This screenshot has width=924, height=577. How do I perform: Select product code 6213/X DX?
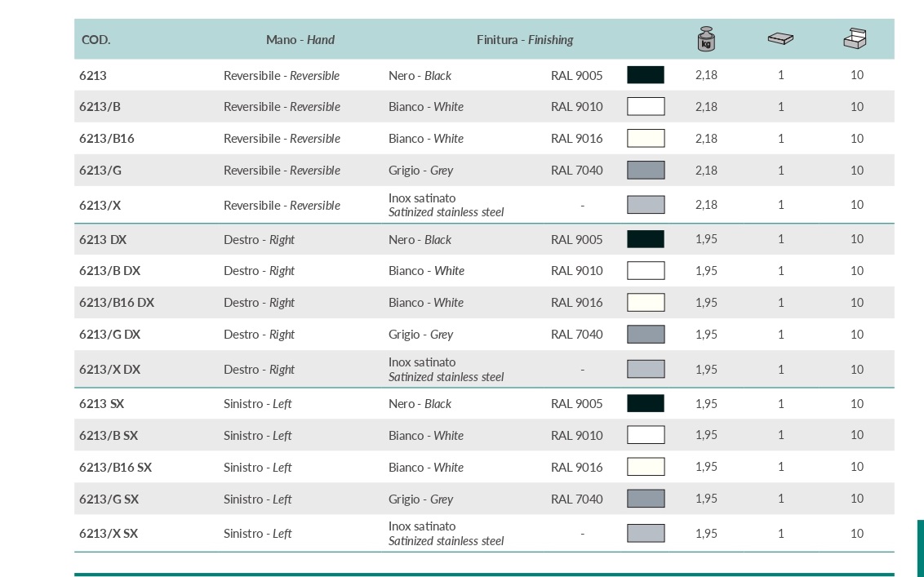(x=110, y=370)
